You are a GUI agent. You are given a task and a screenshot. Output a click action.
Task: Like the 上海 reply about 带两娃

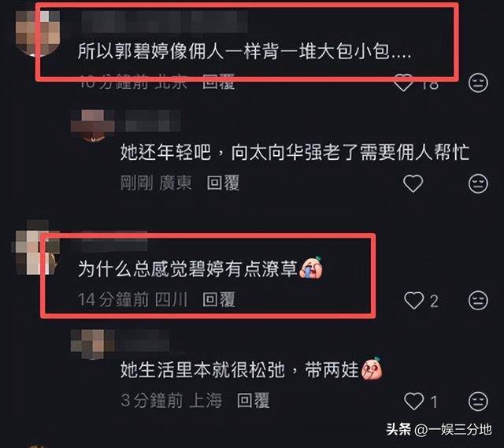(x=413, y=401)
